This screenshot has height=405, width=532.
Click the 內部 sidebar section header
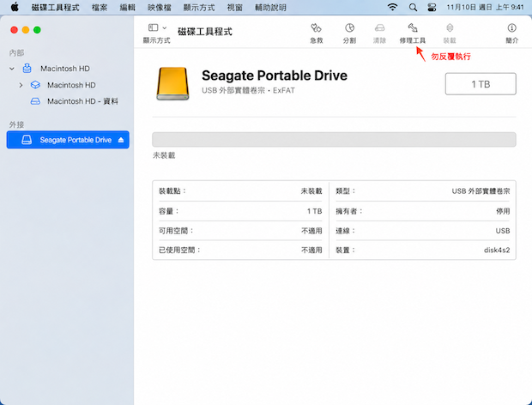pos(16,52)
